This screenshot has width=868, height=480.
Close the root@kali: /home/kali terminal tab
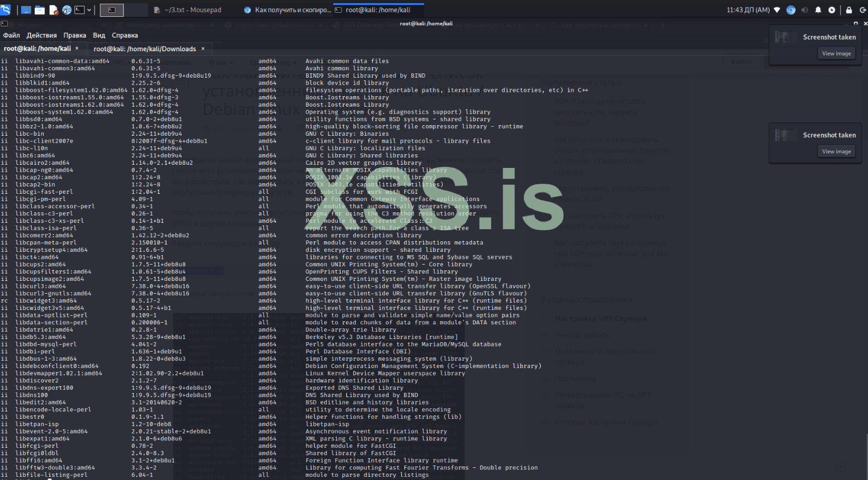(x=77, y=48)
